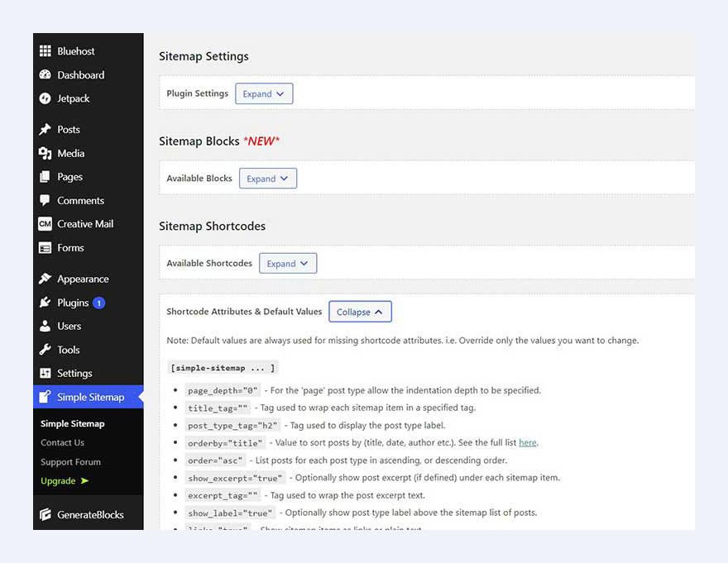Click the green Upgrade link
The image size is (728, 563).
pyautogui.click(x=58, y=481)
